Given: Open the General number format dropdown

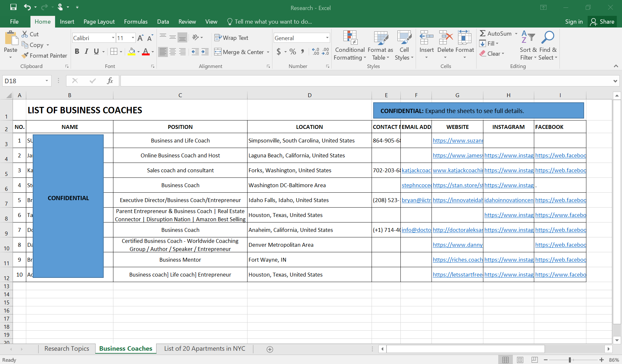Looking at the screenshot, I should (x=327, y=38).
